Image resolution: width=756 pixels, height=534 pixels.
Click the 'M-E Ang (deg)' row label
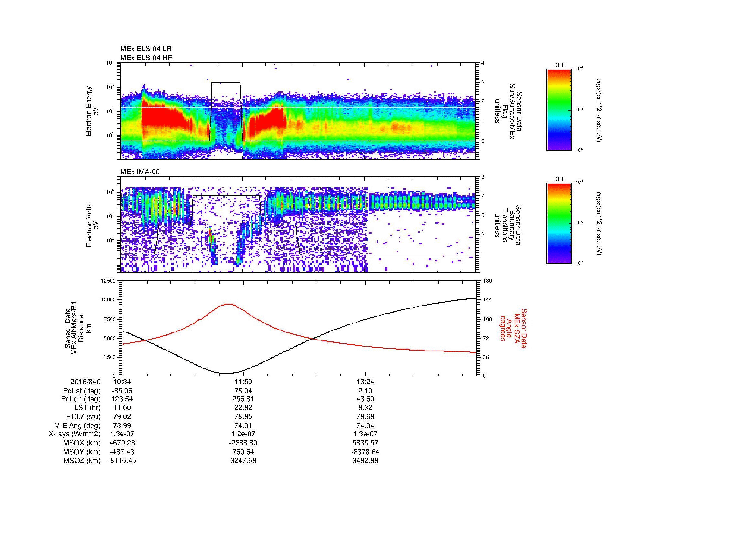click(77, 425)
